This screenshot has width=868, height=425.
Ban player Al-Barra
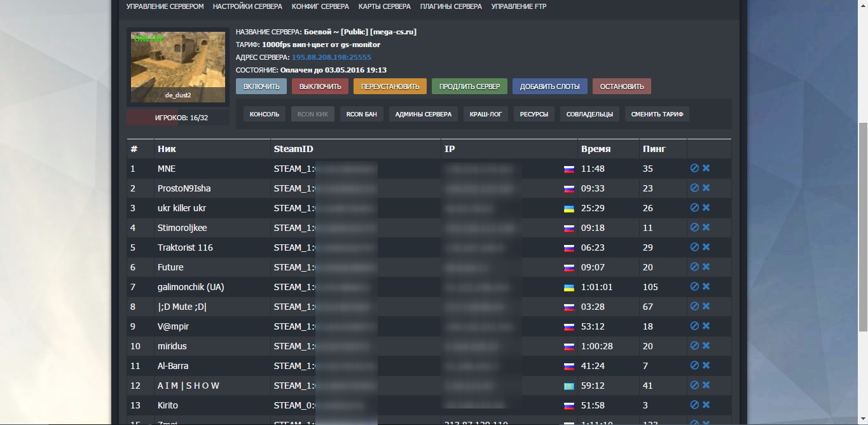694,365
